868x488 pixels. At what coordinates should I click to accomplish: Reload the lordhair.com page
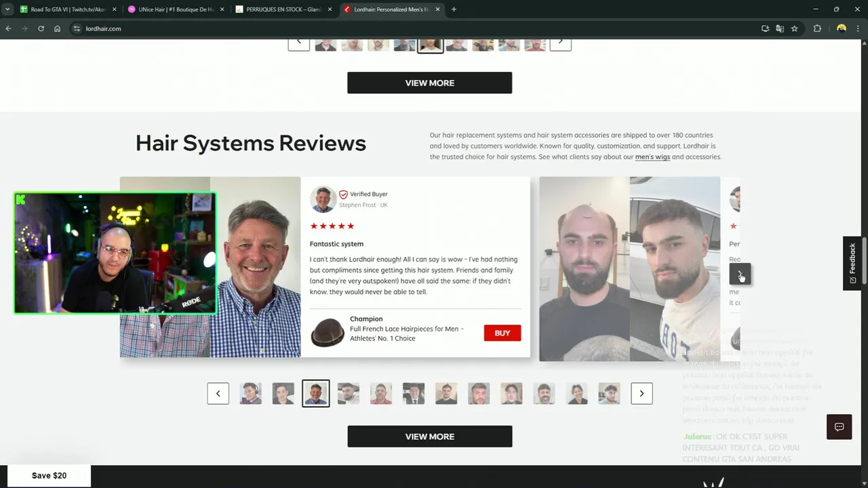[x=41, y=28]
